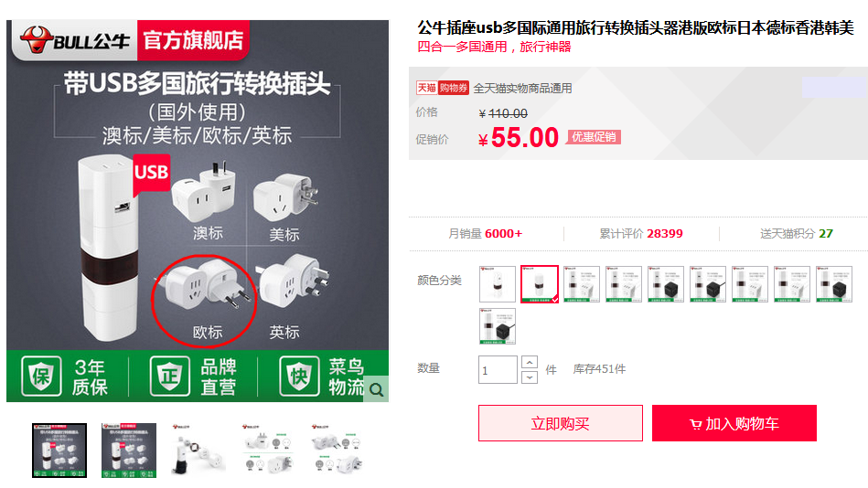The width and height of the screenshot is (868, 488).
Task: Show fifth gallery thumbnail image
Action: [338, 451]
